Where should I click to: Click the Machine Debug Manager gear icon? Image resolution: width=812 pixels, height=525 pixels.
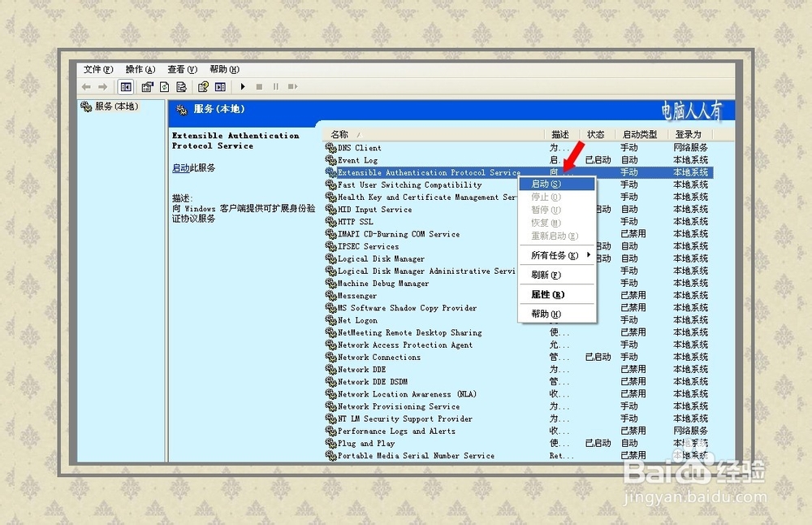click(x=331, y=284)
